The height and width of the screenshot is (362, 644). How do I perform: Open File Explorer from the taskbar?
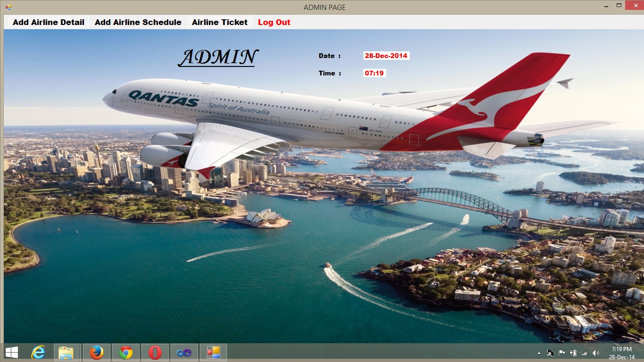[x=66, y=352]
